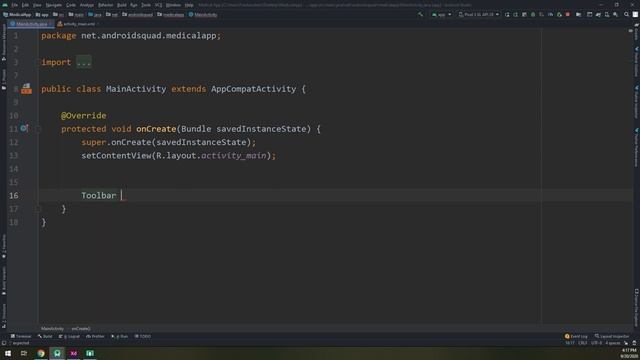Viewport: 640px width, 360px height.
Task: Open the Run menu
Action: click(134, 5)
